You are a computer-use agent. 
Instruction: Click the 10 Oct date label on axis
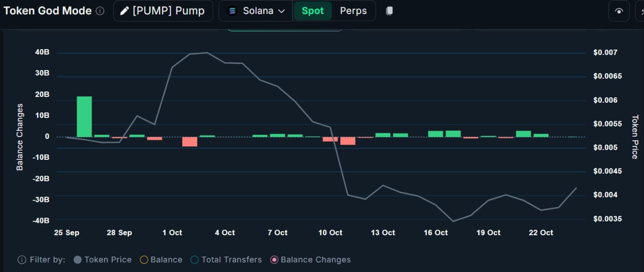pyautogui.click(x=330, y=233)
